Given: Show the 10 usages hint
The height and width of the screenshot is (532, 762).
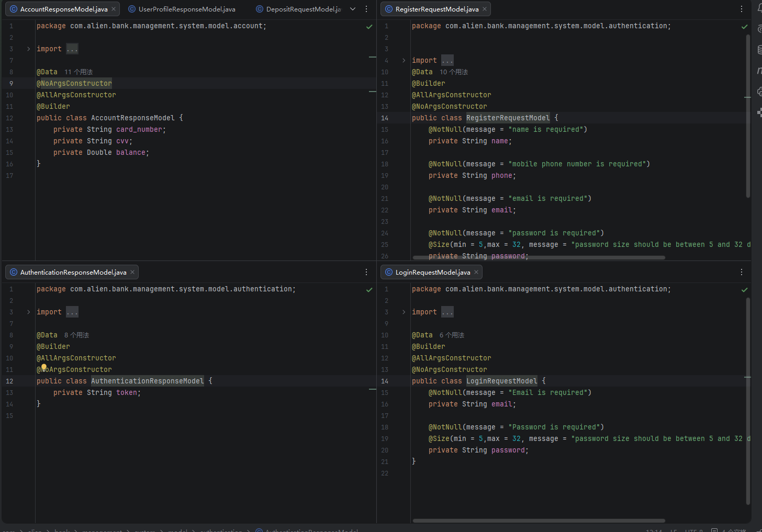Looking at the screenshot, I should pyautogui.click(x=454, y=72).
